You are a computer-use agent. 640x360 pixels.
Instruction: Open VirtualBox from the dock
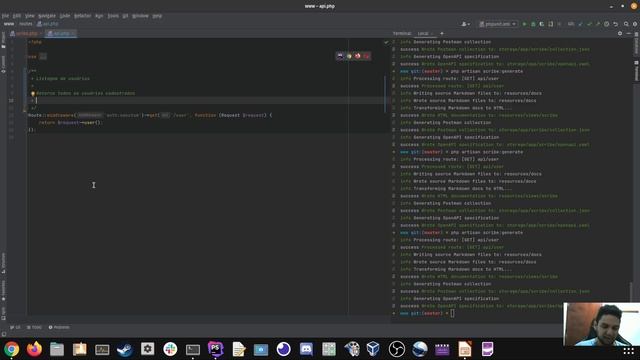pos(373,349)
